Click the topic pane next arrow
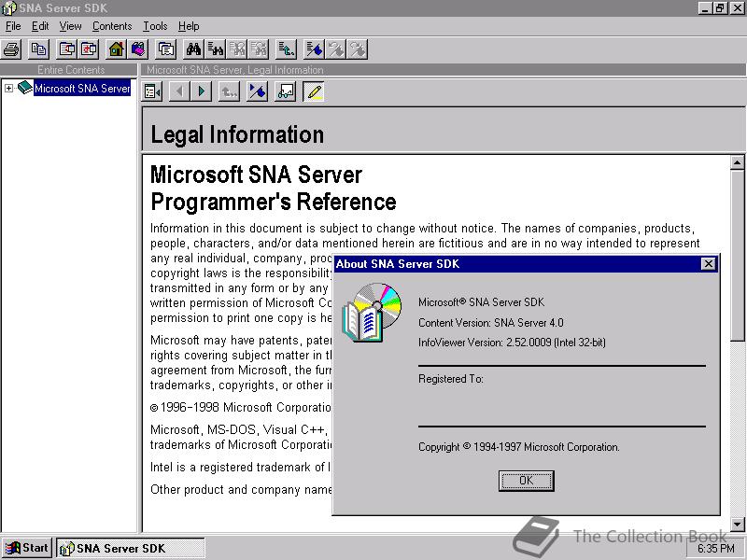The width and height of the screenshot is (747, 560). (202, 91)
